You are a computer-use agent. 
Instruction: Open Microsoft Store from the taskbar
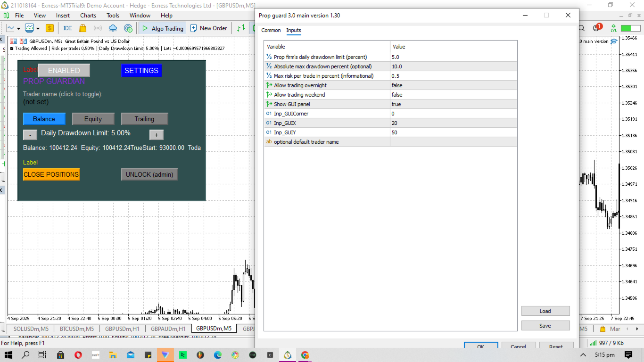(x=60, y=355)
